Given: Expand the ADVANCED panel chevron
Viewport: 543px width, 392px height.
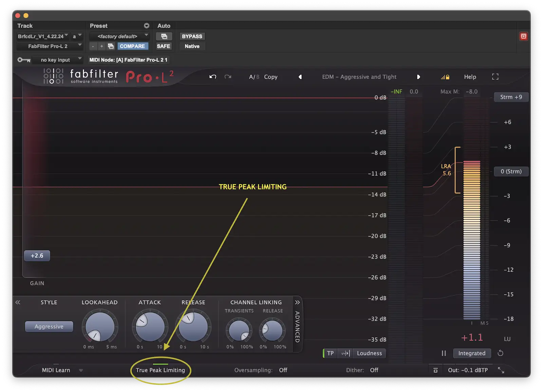Looking at the screenshot, I should (x=298, y=302).
